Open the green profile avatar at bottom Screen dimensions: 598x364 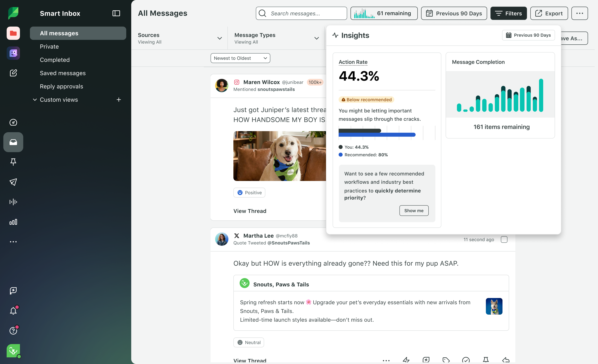(13, 351)
